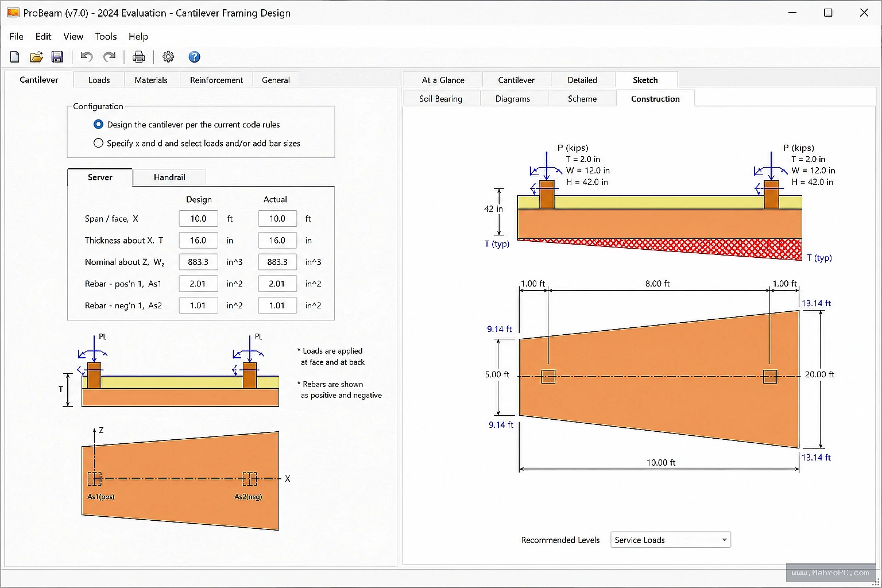Select the Sketch tab
The width and height of the screenshot is (882, 588).
[x=645, y=80]
